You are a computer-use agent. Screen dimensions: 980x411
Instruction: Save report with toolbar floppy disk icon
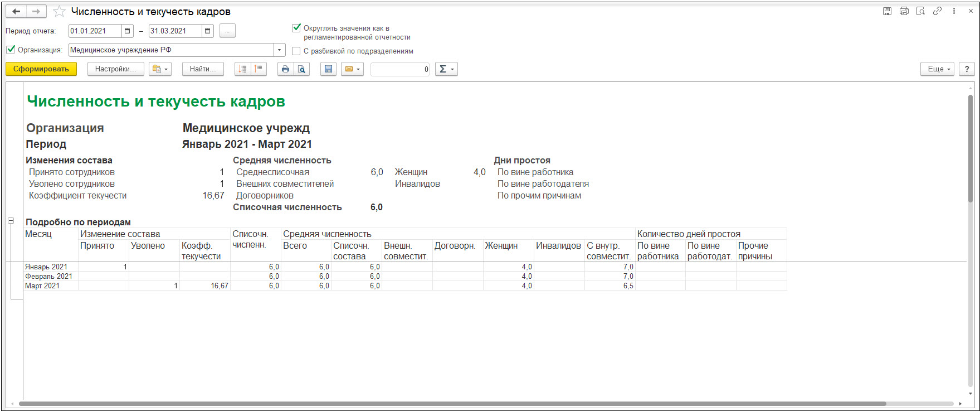(x=328, y=69)
